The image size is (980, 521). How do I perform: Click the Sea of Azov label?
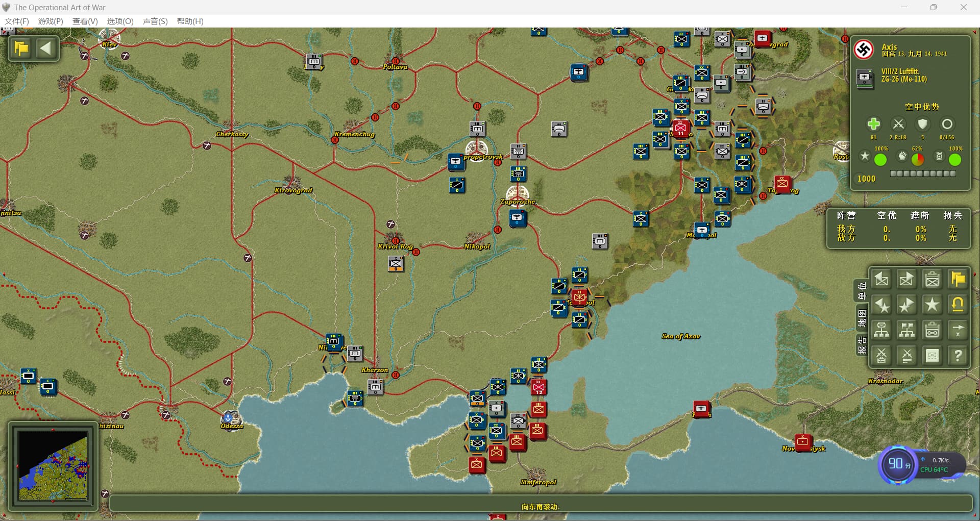(681, 336)
